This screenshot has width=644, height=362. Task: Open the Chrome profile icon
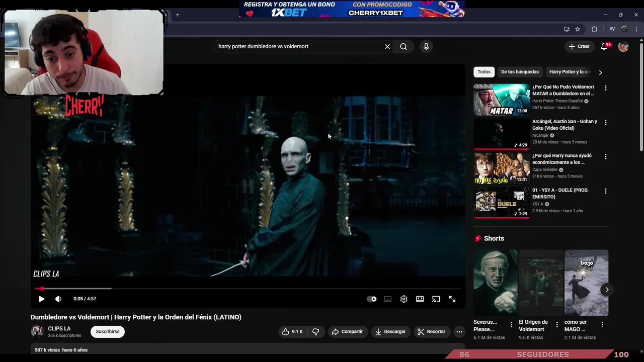pyautogui.click(x=624, y=29)
